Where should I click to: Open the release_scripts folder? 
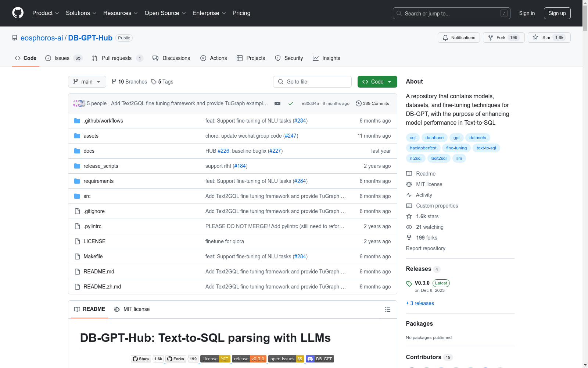coord(101,166)
